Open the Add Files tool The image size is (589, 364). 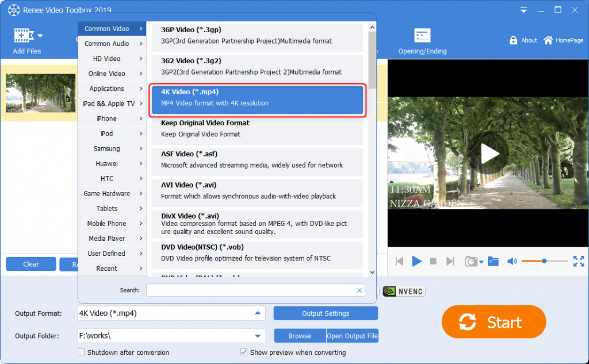[26, 40]
